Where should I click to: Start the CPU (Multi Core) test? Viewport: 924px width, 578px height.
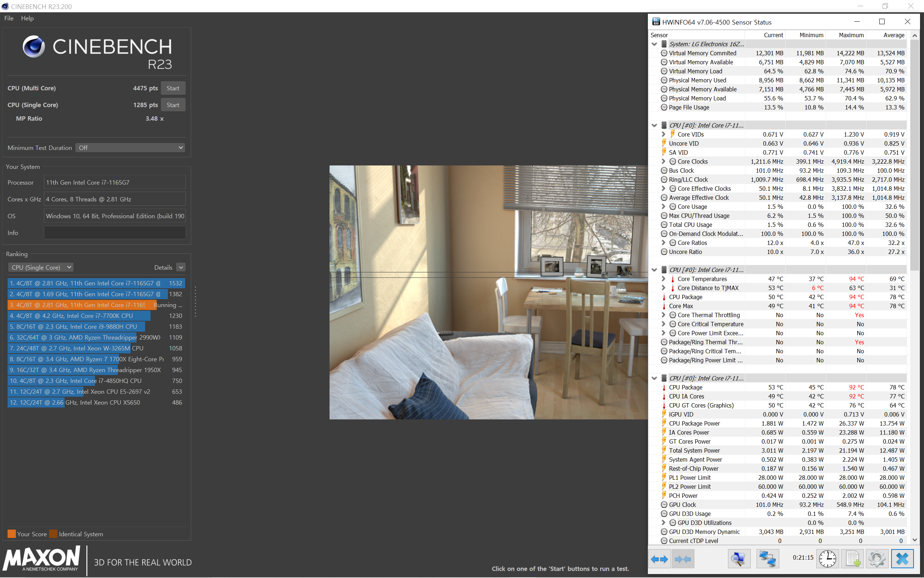[173, 88]
